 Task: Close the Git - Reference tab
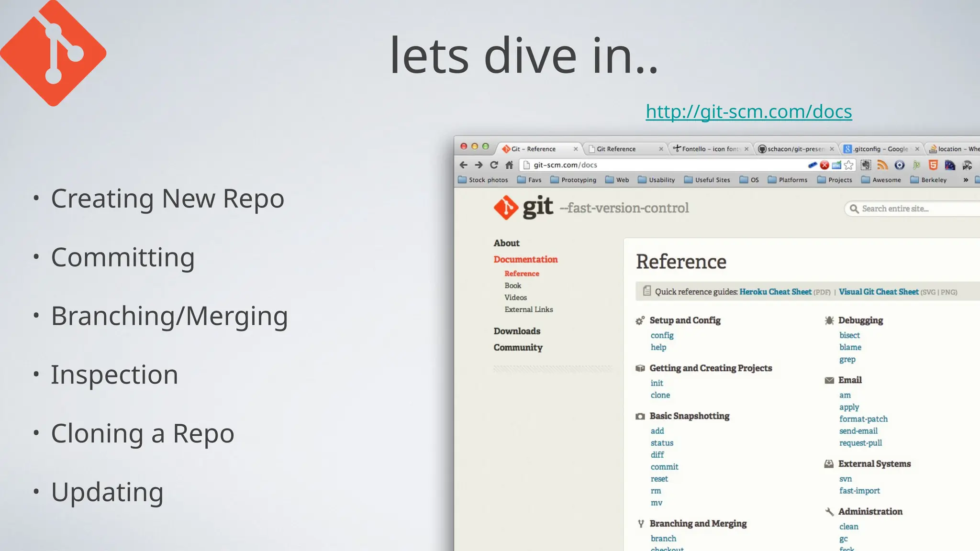pyautogui.click(x=576, y=149)
